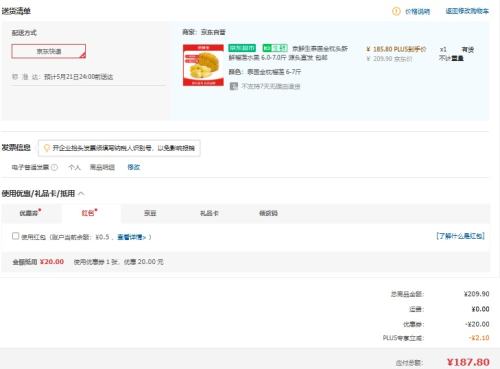
Task: Open the 礼品卡 tab
Action: 209,213
